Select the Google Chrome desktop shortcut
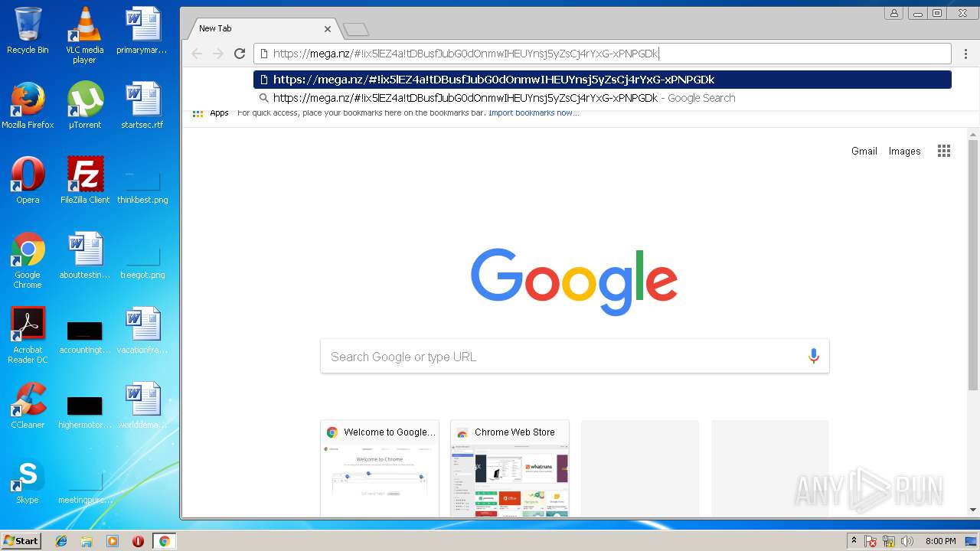The image size is (980, 551). [28, 260]
